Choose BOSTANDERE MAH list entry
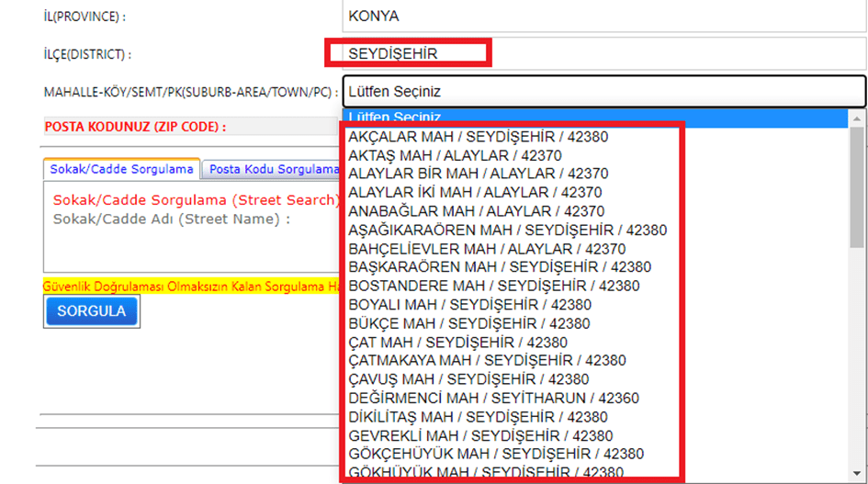 [494, 286]
